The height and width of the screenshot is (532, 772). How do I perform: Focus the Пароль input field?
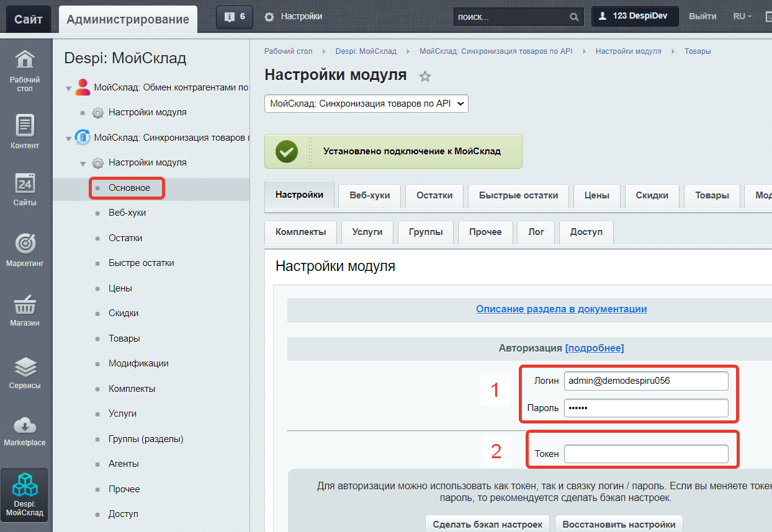646,408
